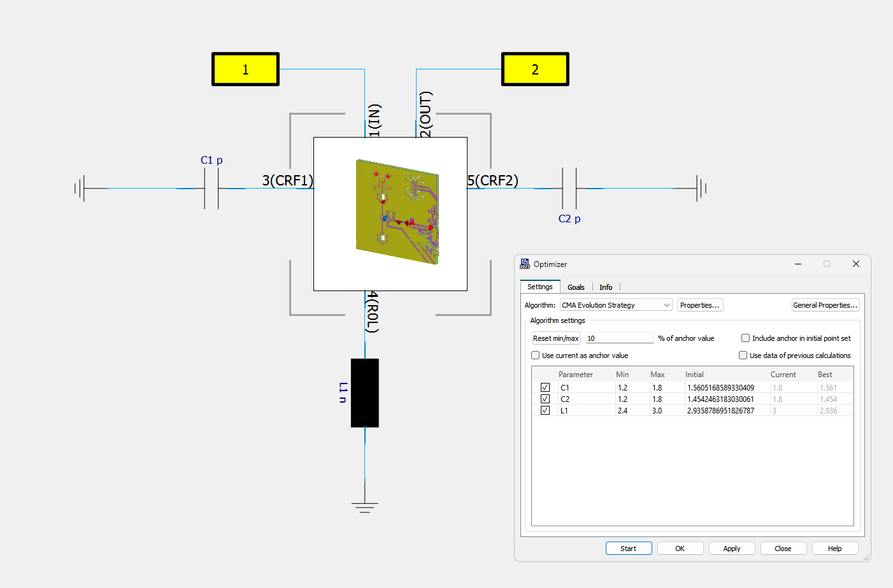Click the Apply button

[732, 549]
